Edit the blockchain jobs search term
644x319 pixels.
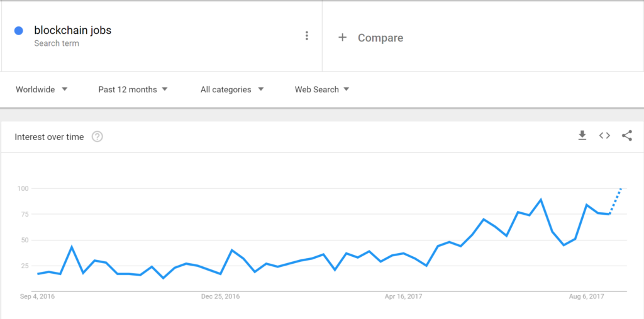pyautogui.click(x=73, y=30)
